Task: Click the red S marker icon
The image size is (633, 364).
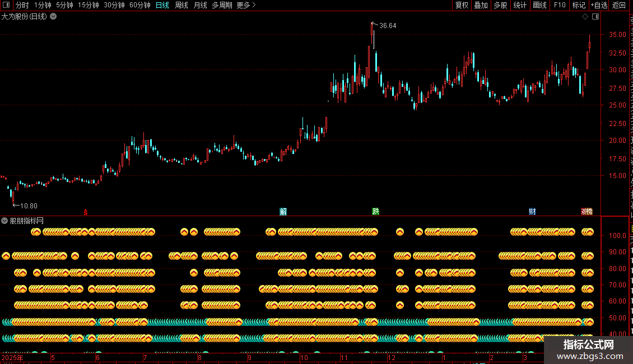Action: point(86,212)
